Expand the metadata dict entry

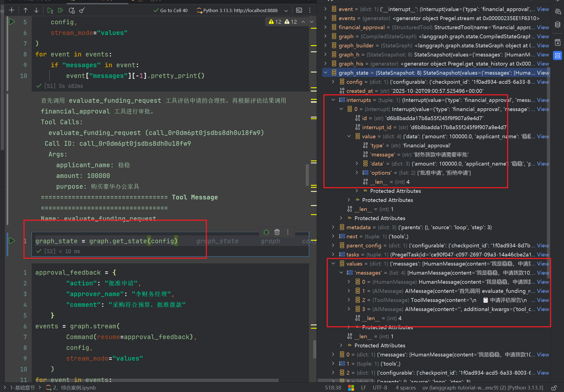[333, 227]
